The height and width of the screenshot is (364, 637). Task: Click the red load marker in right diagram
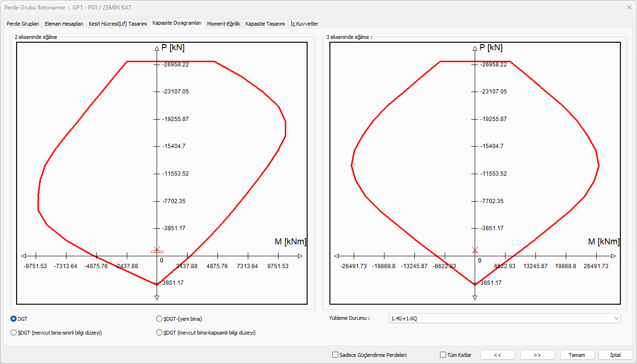tap(475, 250)
